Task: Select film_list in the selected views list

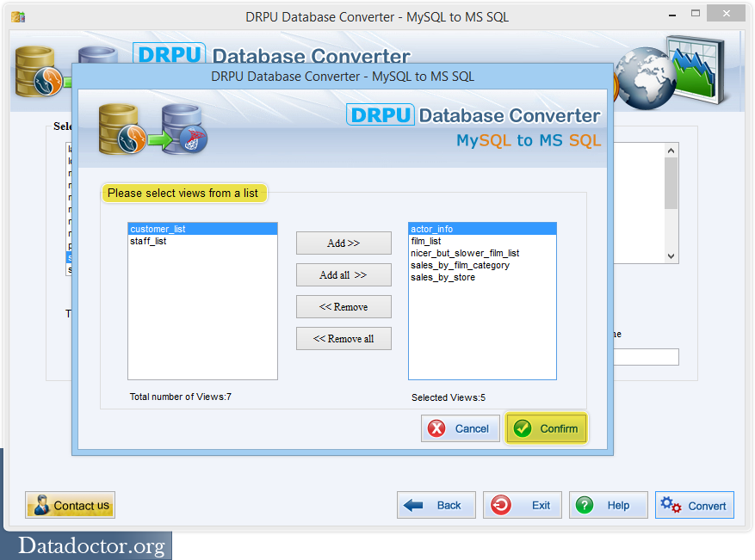Action: pyautogui.click(x=482, y=241)
